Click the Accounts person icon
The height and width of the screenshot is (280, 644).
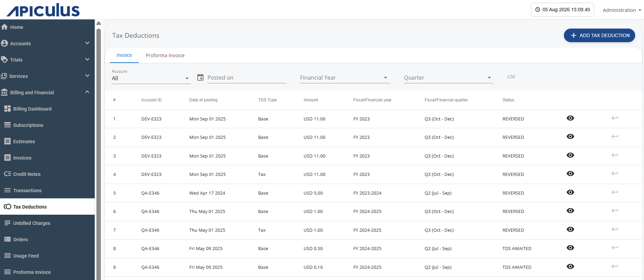coord(4,43)
